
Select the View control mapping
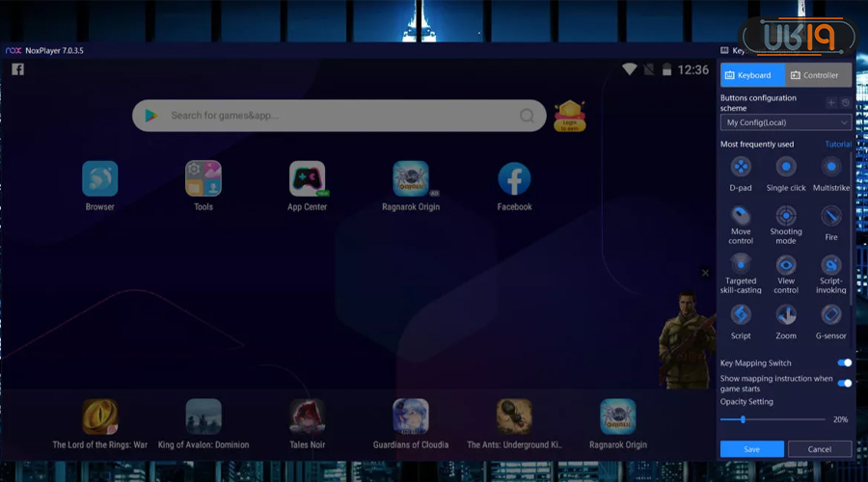pos(785,265)
